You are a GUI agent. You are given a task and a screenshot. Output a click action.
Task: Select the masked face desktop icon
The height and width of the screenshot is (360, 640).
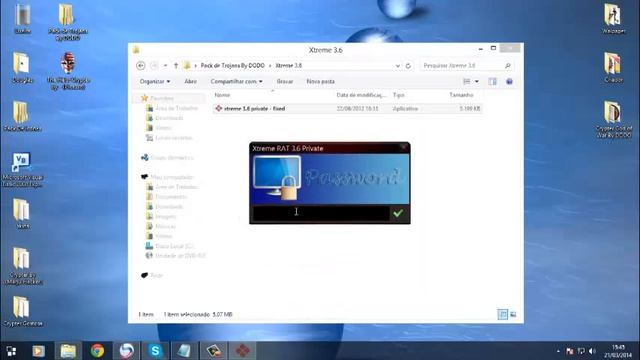point(68,71)
